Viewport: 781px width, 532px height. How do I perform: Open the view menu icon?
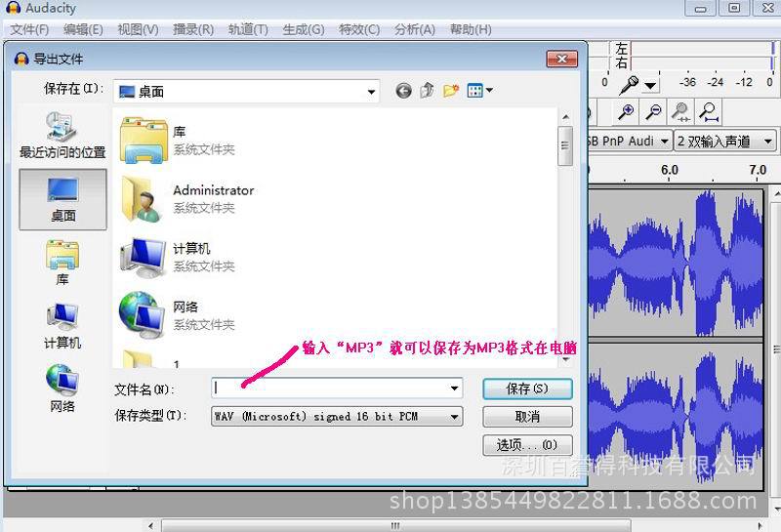tap(479, 91)
